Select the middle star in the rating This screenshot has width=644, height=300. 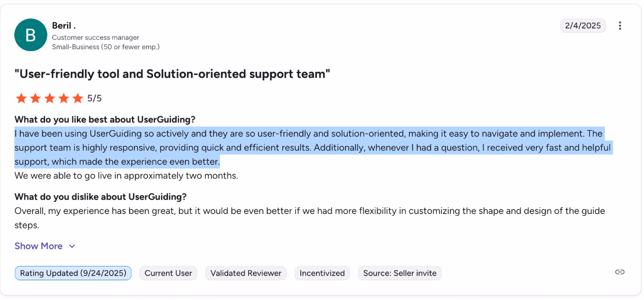(x=49, y=98)
